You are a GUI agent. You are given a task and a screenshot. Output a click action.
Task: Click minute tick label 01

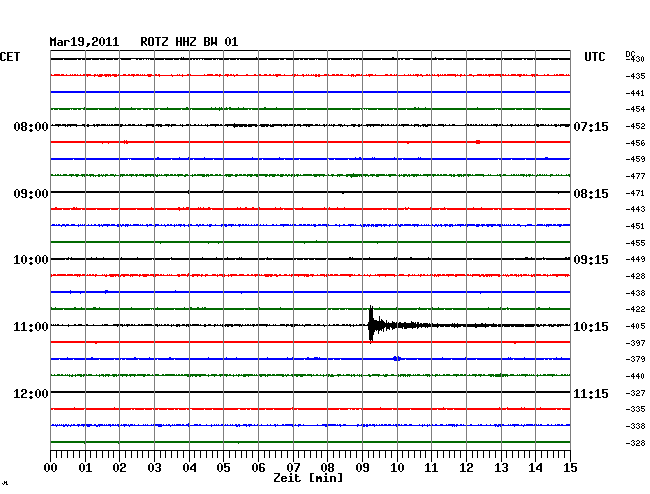pyautogui.click(x=85, y=468)
